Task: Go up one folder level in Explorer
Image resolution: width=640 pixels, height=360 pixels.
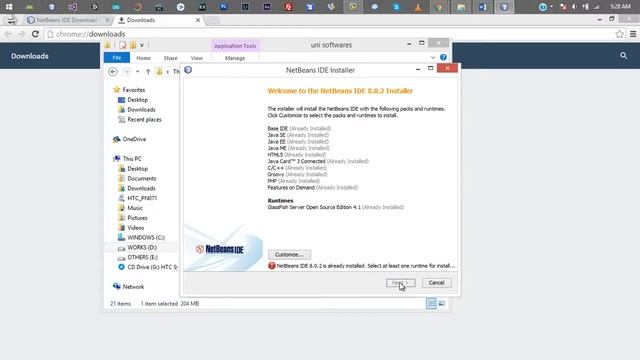Action: click(x=148, y=72)
